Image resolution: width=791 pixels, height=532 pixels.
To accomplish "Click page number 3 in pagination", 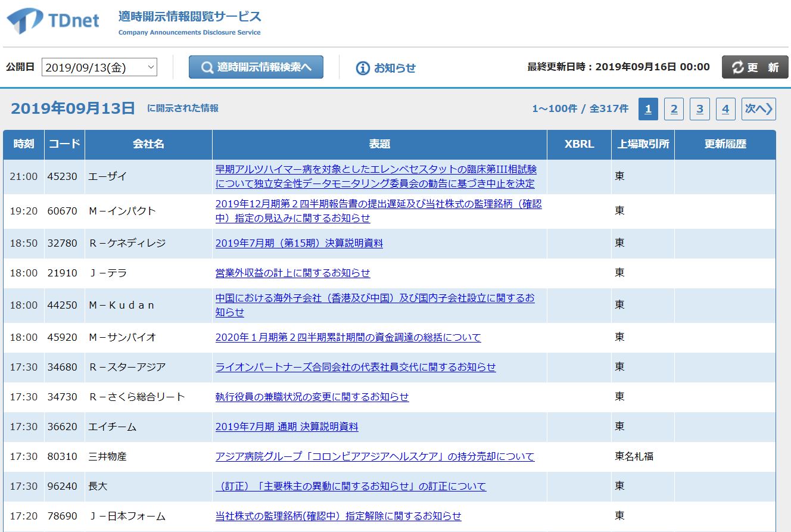I will (699, 109).
